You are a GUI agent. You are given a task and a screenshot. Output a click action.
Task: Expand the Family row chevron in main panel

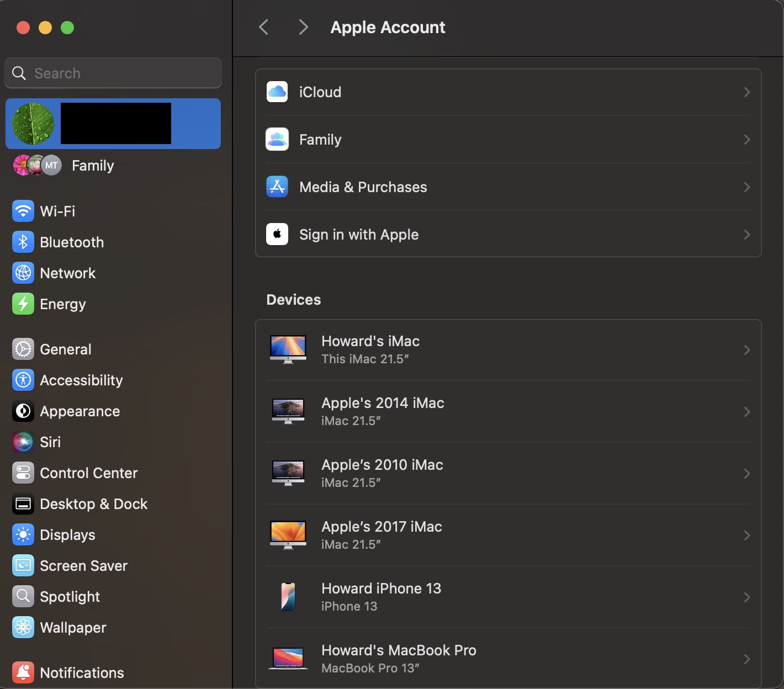coord(746,140)
